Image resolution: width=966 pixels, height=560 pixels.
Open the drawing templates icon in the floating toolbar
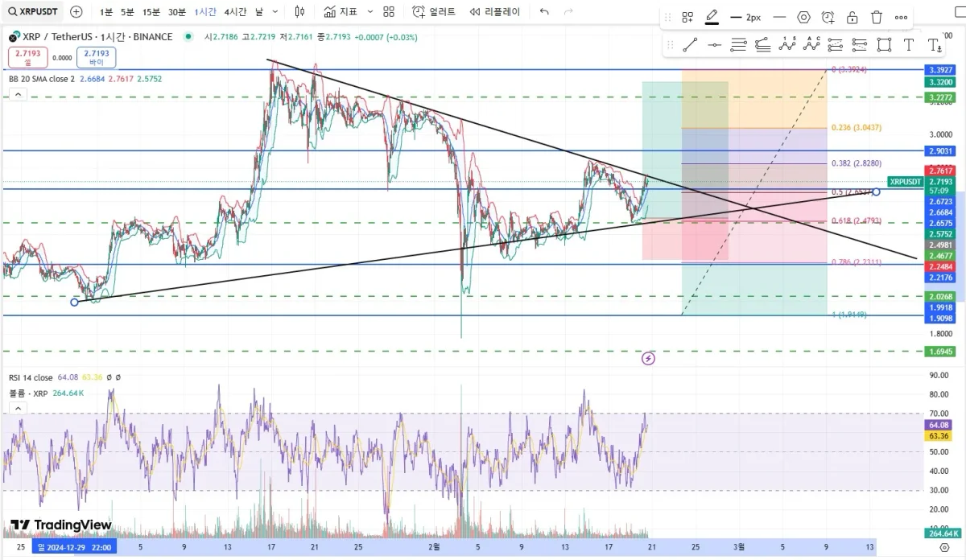pos(687,17)
